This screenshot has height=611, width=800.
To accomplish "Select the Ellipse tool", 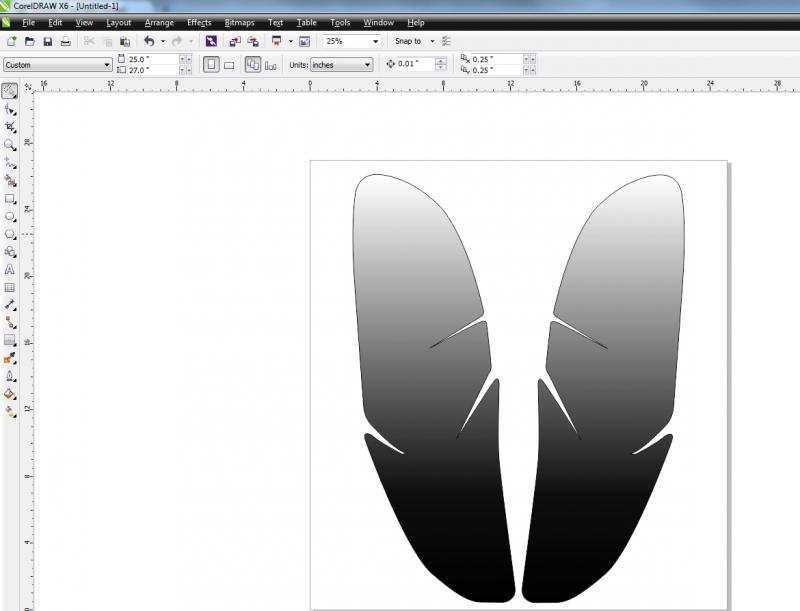I will click(x=10, y=217).
